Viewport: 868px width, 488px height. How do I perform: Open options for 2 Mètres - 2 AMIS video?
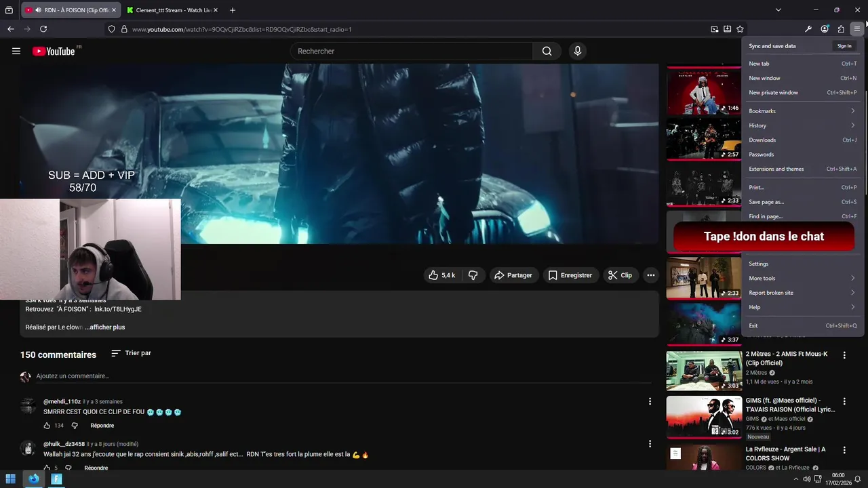(x=844, y=355)
